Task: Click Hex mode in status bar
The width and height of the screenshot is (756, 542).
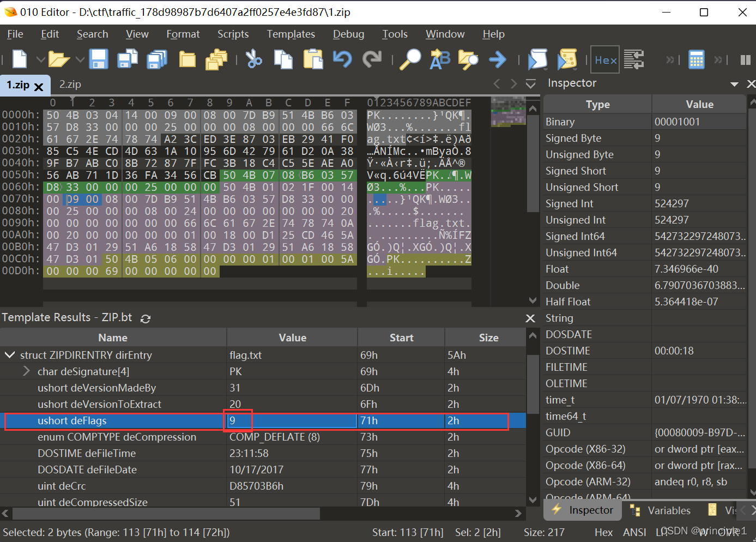Action: (x=603, y=532)
